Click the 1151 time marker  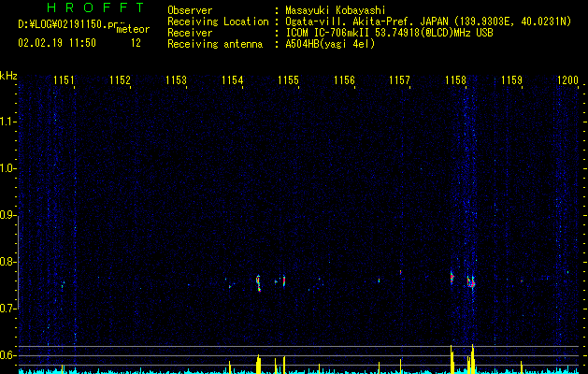click(x=64, y=79)
